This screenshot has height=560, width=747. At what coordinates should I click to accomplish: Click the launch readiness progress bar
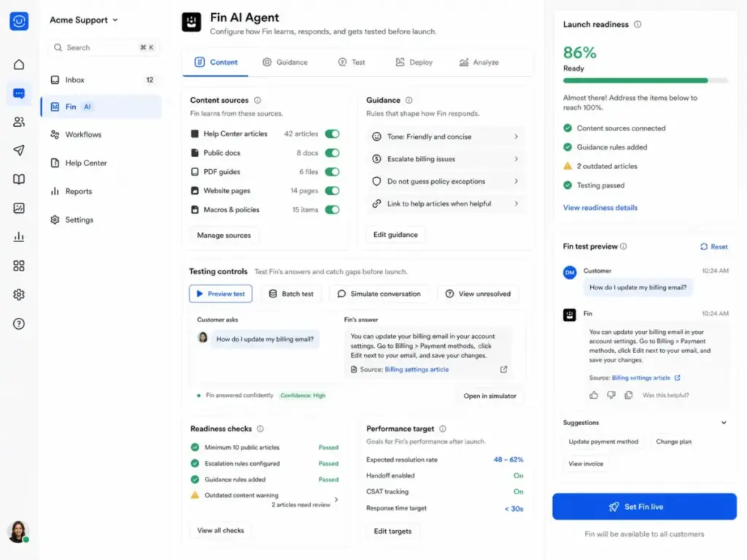pos(646,80)
